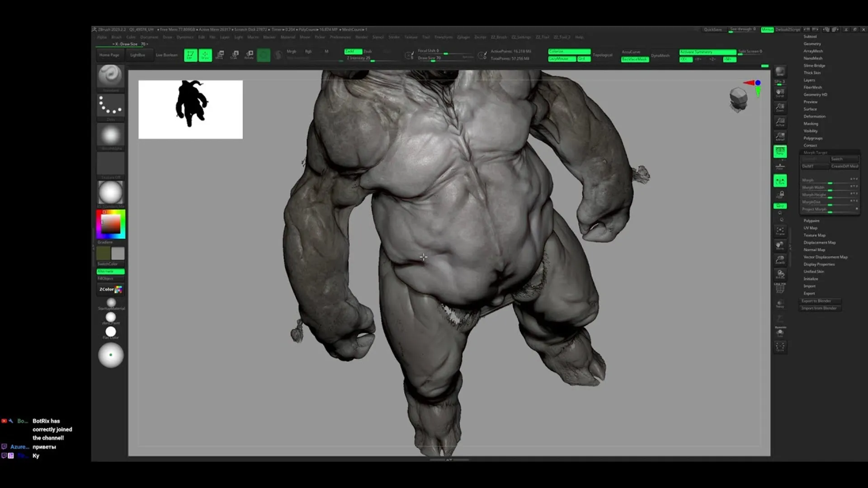Expand the Polygroups section
Viewport: 868px width, 488px height.
pos(813,138)
